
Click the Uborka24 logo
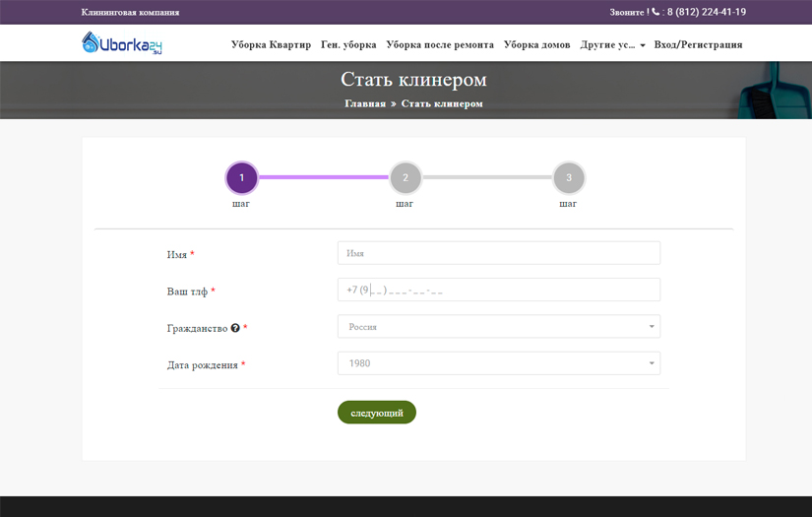tap(121, 43)
